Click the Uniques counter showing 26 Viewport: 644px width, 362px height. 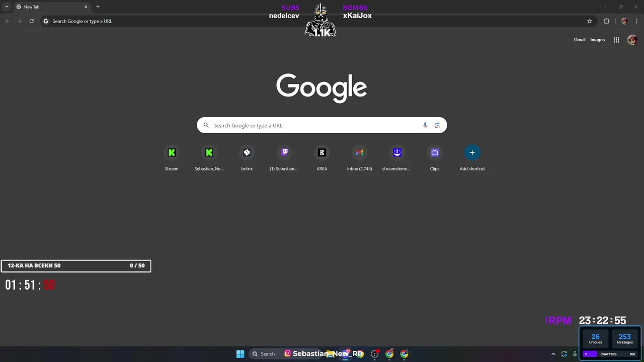595,339
